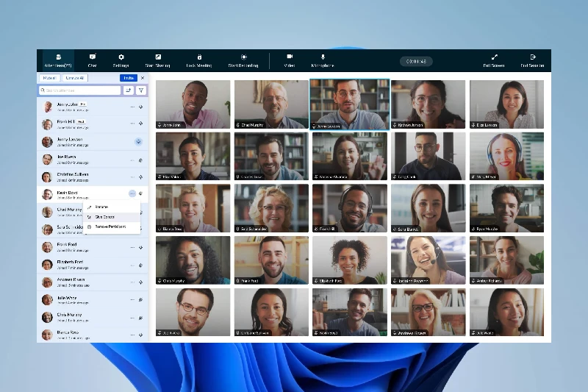
Task: Select Bianca Ross's video tile
Action: tap(193, 208)
